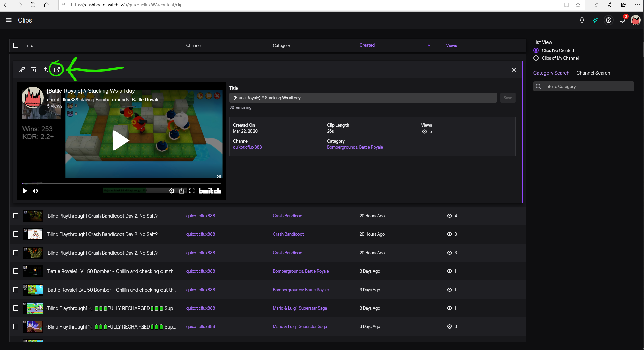The width and height of the screenshot is (644, 350).
Task: Open thumbnail of FULLY RECHARGED clip with 3 views
Action: [33, 326]
